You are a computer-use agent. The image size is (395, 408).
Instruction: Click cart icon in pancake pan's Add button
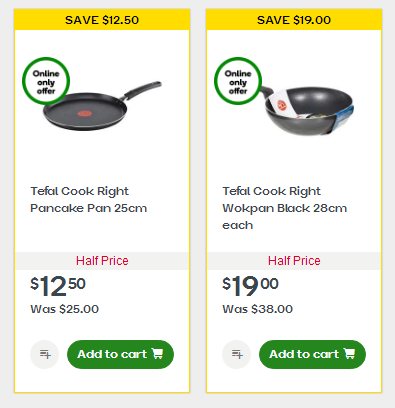(x=157, y=353)
